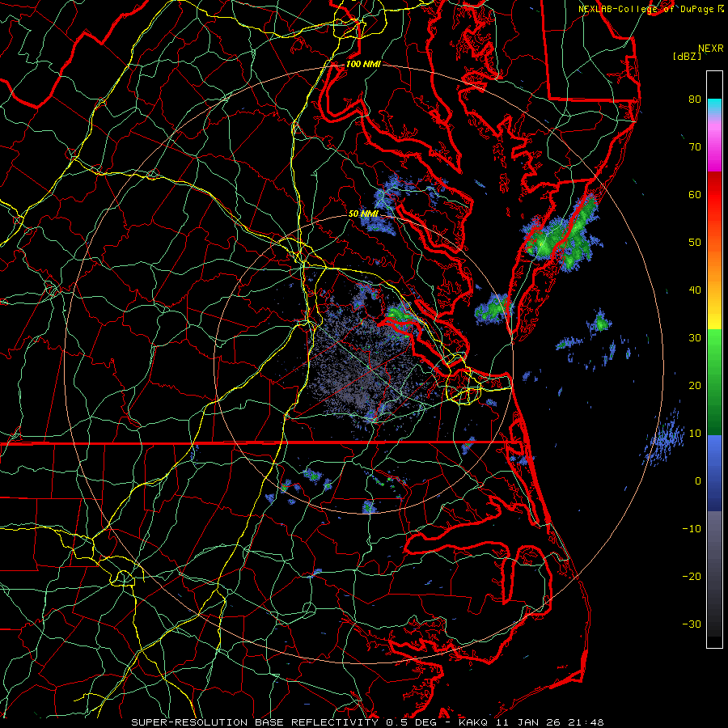Click the -30 dBZ scale value
This screenshot has height=728, width=728.
[x=692, y=624]
